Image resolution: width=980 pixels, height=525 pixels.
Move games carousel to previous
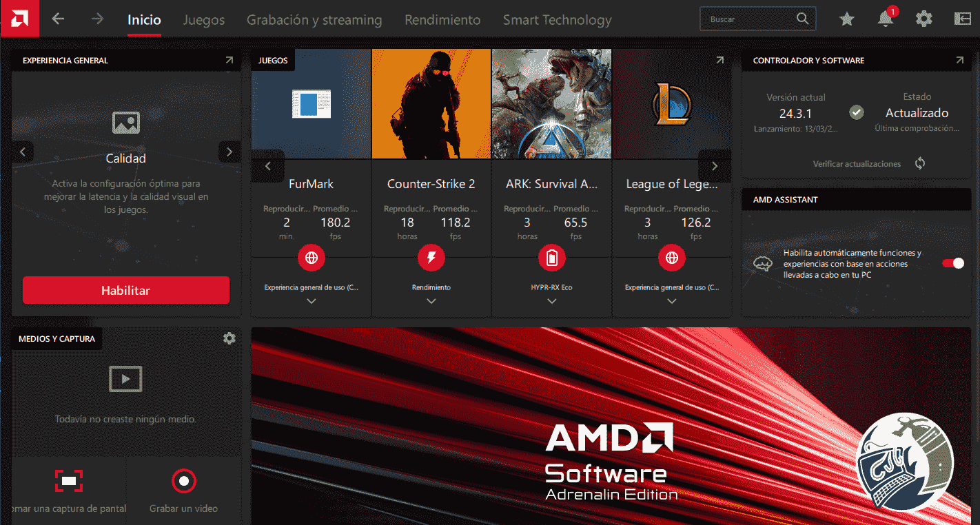pyautogui.click(x=268, y=166)
